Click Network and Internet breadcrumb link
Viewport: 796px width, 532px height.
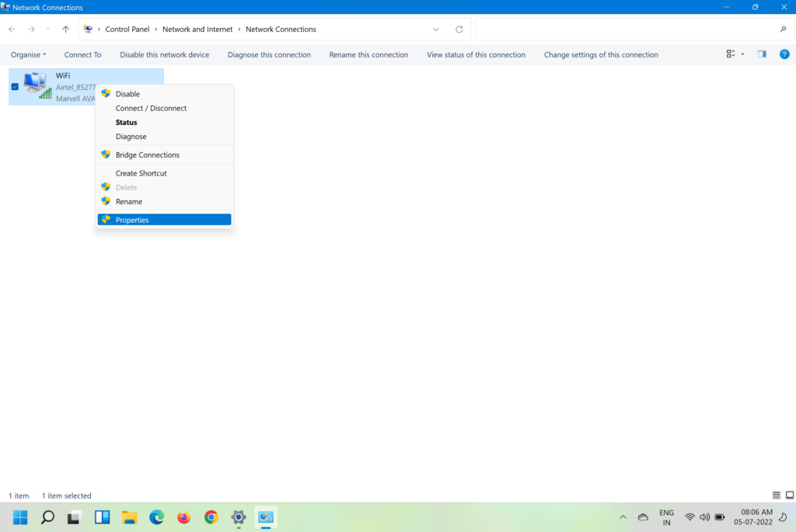[x=197, y=30]
